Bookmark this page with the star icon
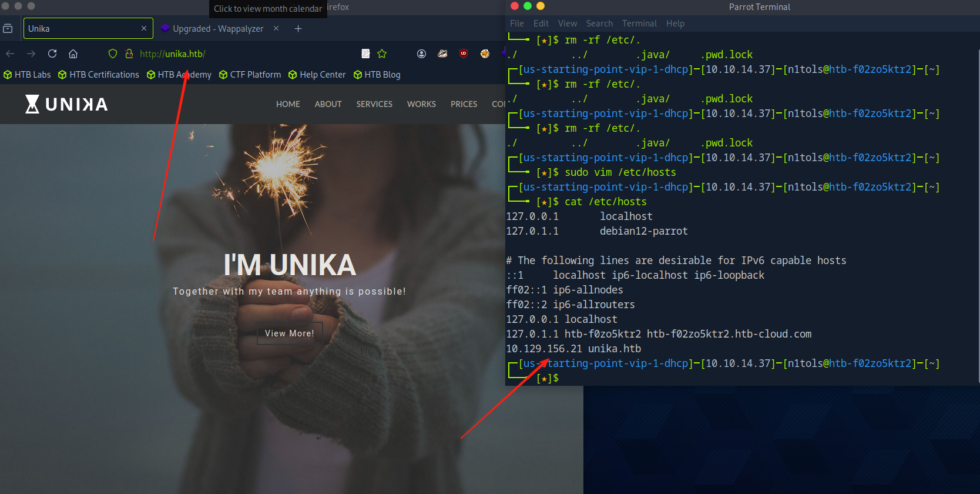980x494 pixels. (382, 54)
